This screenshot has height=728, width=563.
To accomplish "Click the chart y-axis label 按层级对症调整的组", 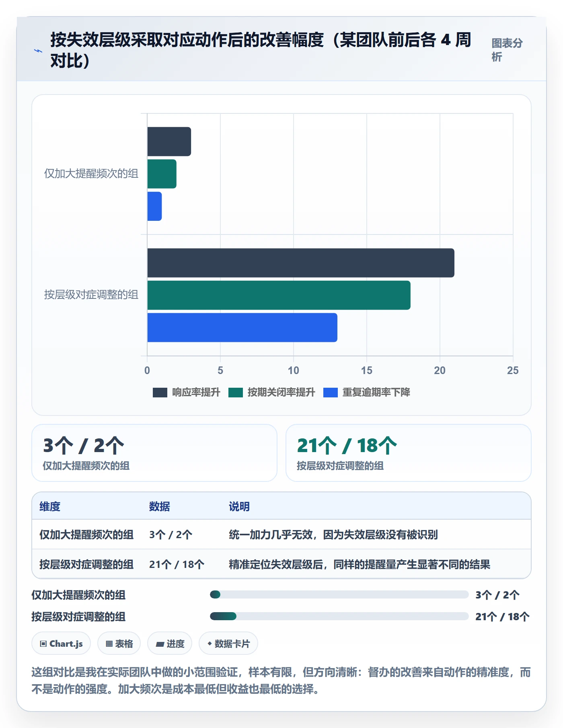I will click(x=91, y=295).
